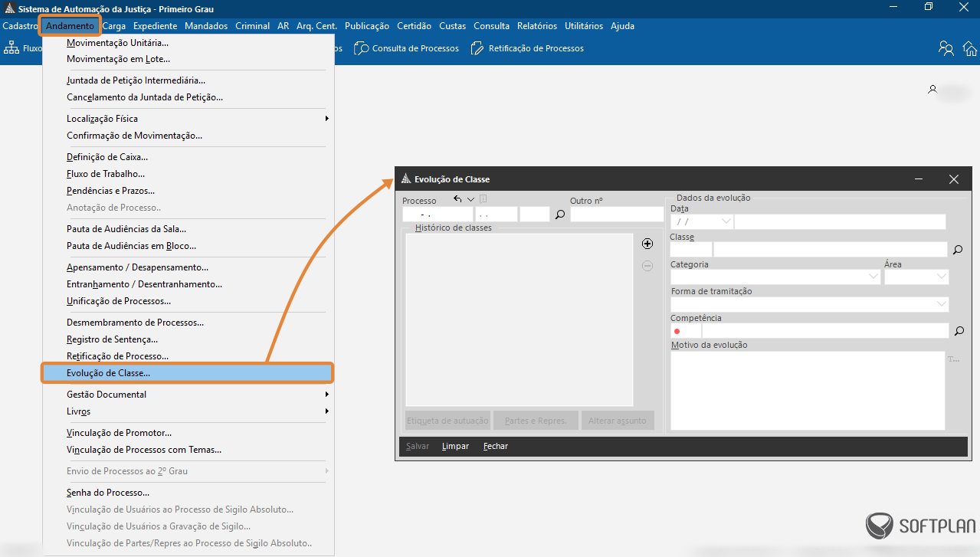Click Fechar in Evolução de Classe dialog

tap(496, 446)
